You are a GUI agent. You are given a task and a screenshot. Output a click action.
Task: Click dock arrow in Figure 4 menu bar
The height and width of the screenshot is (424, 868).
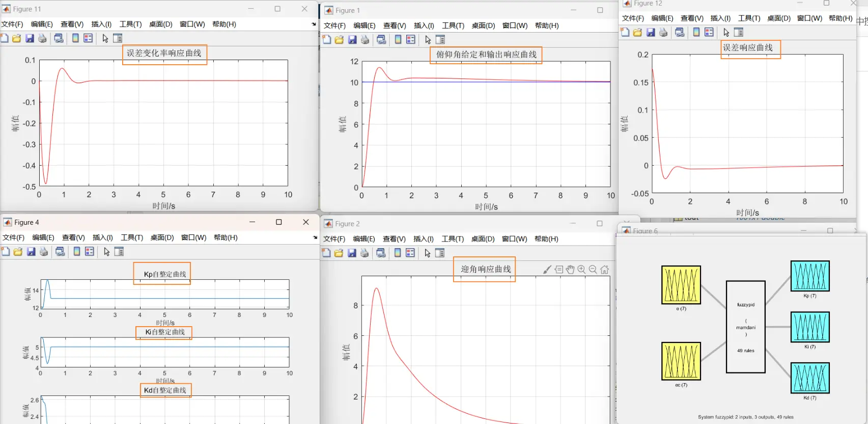click(315, 237)
